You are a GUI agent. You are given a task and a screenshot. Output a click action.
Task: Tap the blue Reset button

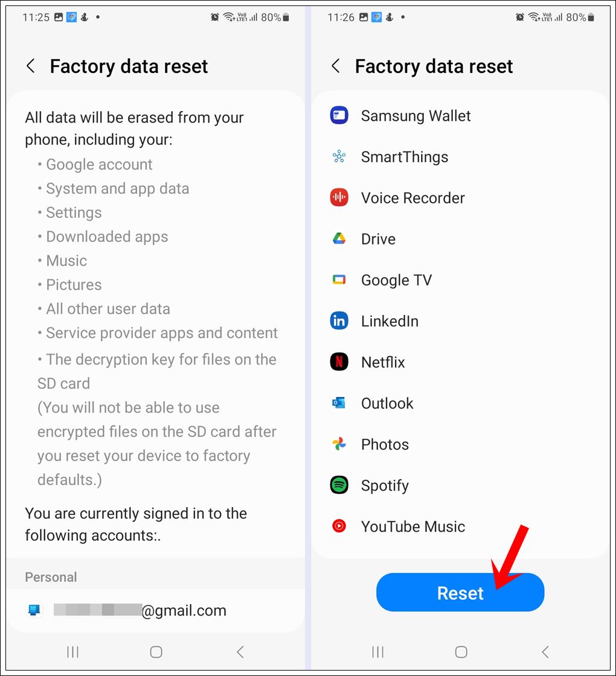coord(460,592)
